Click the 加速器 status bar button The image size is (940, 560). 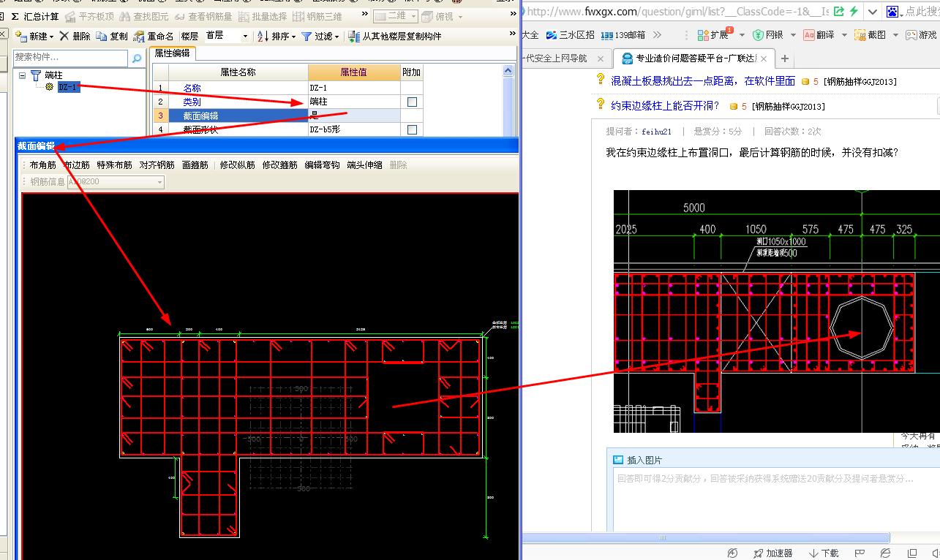(773, 553)
